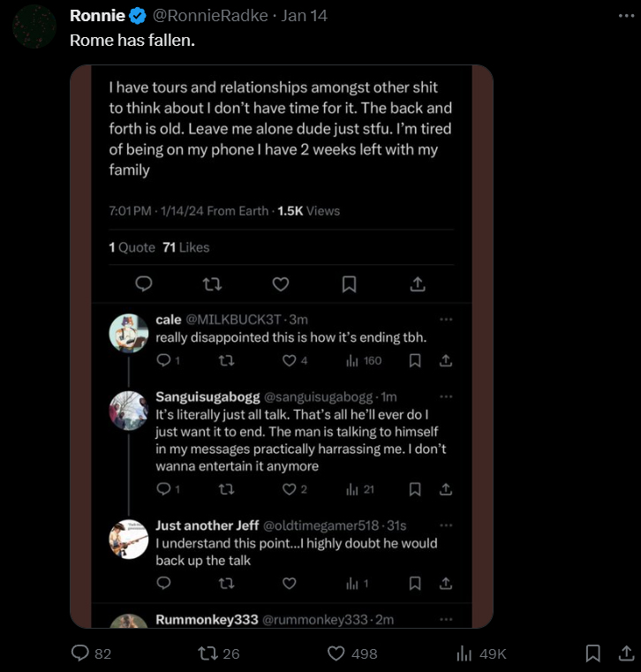Click the heart icon in the screenshot's action row
The height and width of the screenshot is (672, 641).
[281, 283]
